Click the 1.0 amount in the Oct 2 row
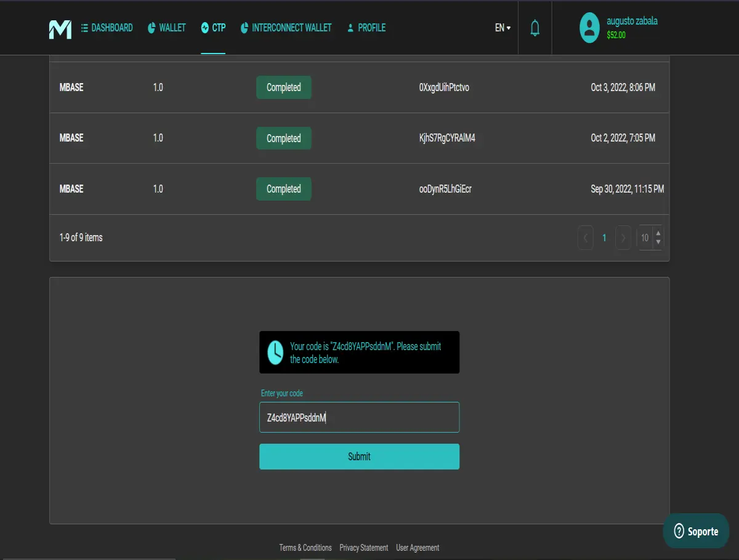 coord(158,138)
